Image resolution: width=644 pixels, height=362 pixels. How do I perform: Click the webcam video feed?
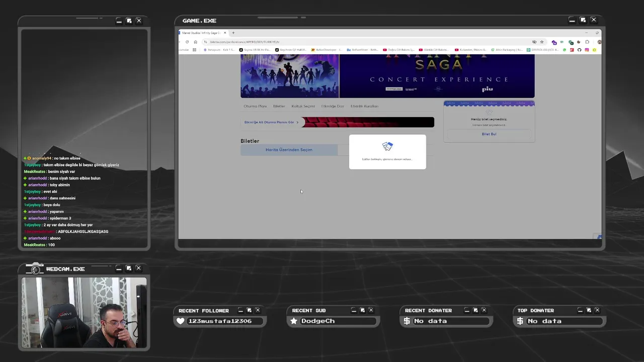click(x=84, y=312)
